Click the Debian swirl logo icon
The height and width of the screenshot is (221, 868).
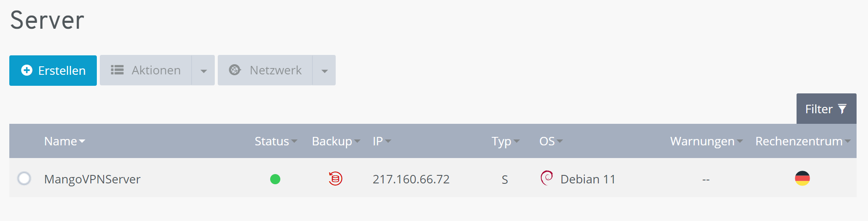point(547,178)
